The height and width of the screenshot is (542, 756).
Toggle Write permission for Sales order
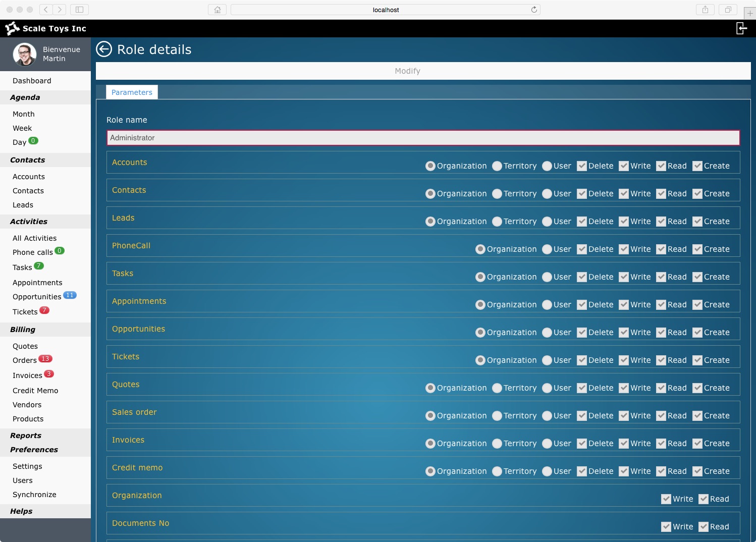click(x=624, y=416)
